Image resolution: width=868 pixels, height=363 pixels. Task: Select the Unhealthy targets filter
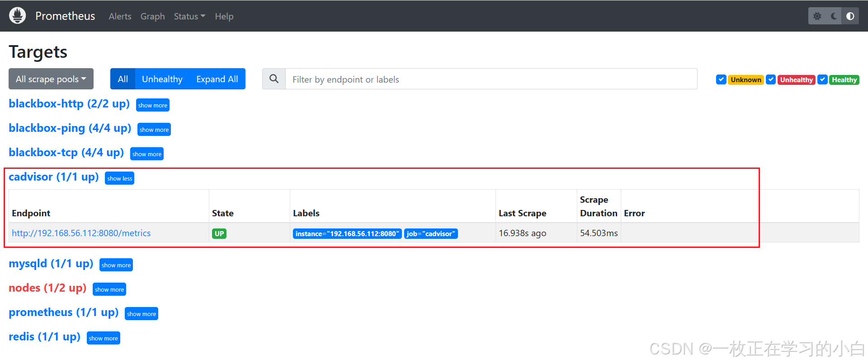(162, 79)
